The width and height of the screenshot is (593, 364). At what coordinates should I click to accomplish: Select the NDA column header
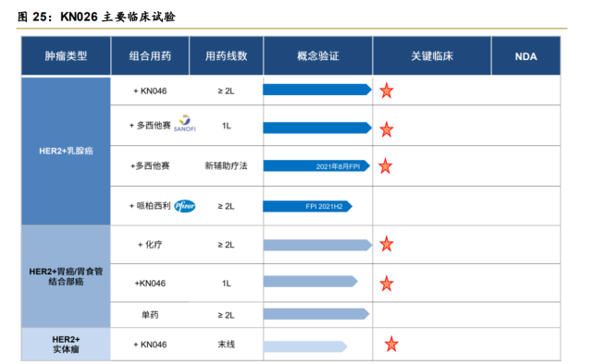[x=525, y=55]
